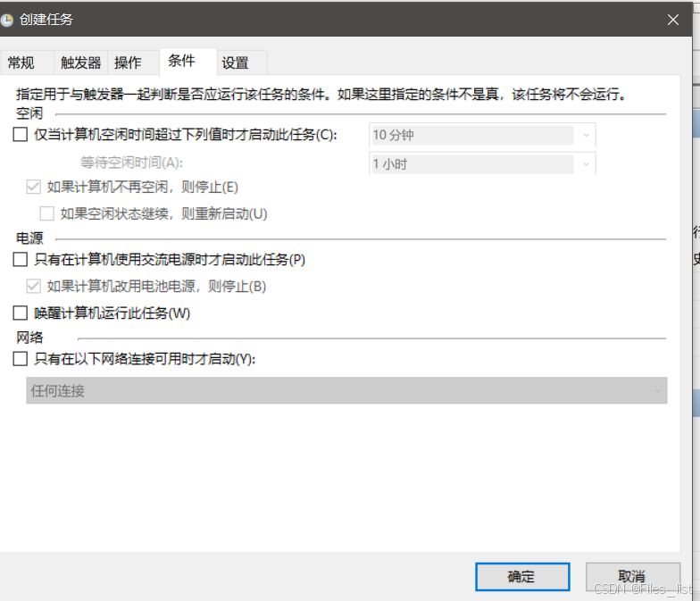Screen dimensions: 700x601
Task: Click the clock icon in title bar
Action: tap(6, 20)
